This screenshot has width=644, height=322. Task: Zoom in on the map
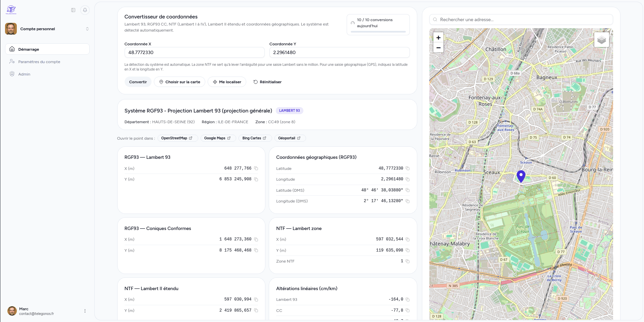(438, 38)
